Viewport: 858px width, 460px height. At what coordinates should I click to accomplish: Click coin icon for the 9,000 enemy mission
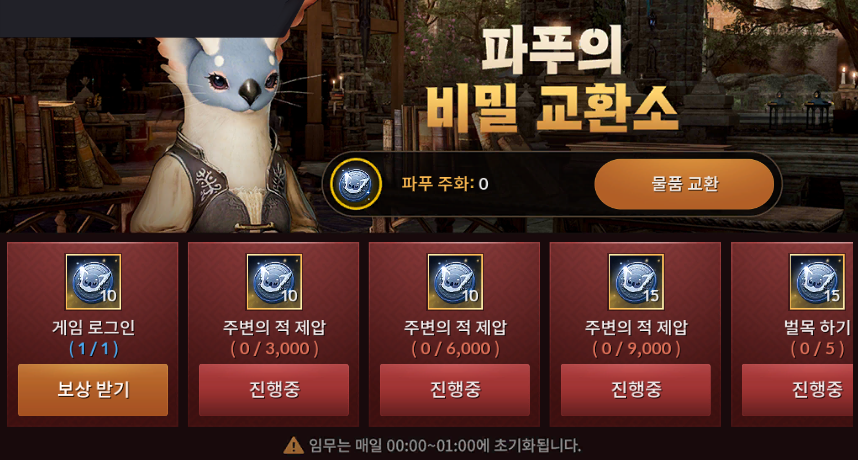636,282
